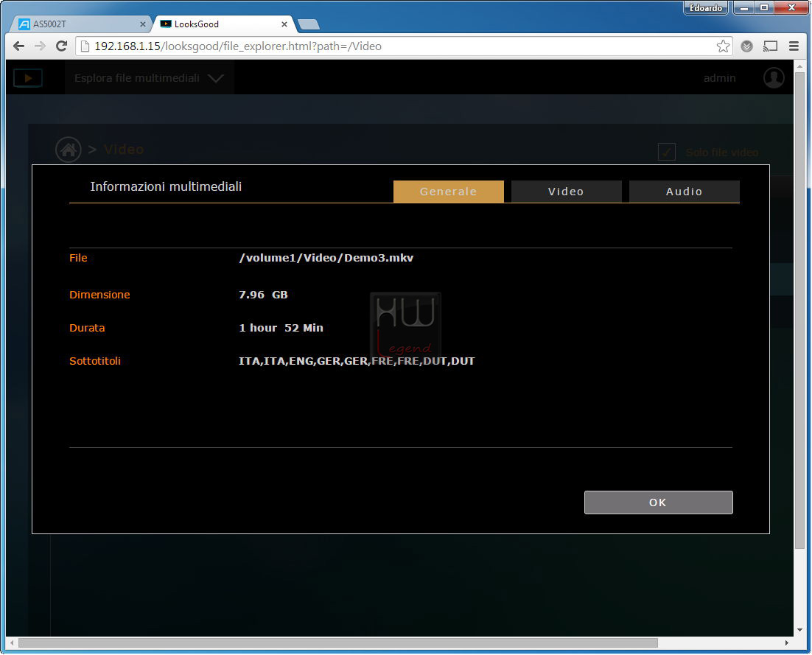The height and width of the screenshot is (655, 812).
Task: Close the AS5002T tab
Action: point(142,24)
